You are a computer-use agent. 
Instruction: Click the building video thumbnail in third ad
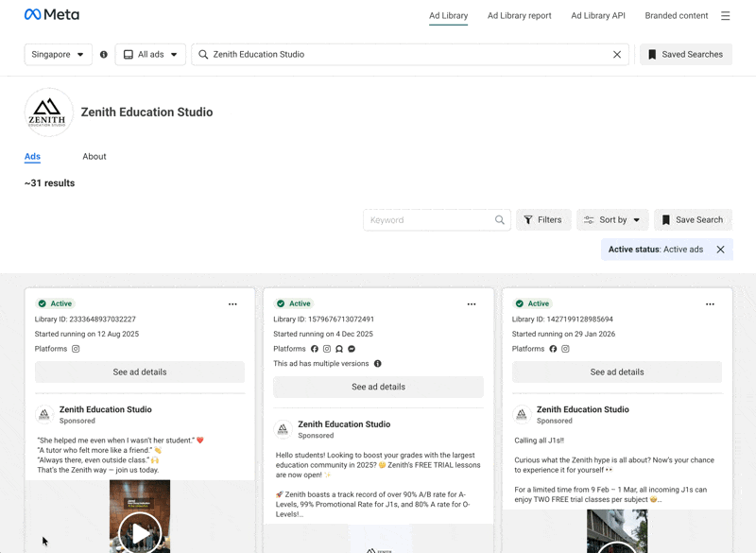[x=617, y=531]
